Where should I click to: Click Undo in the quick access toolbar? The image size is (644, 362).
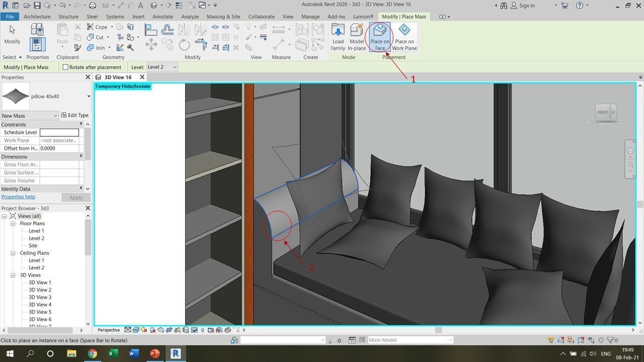tap(62, 6)
